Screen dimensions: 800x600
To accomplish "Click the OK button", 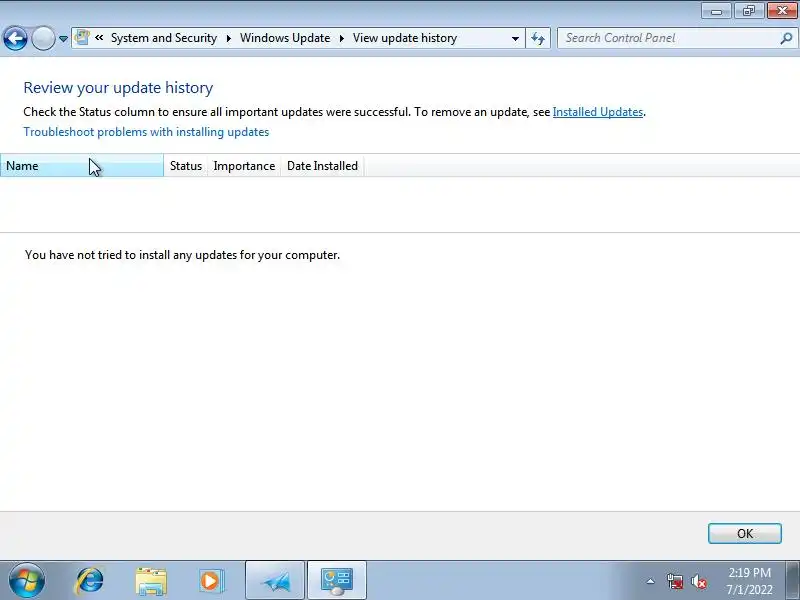I will click(x=744, y=533).
